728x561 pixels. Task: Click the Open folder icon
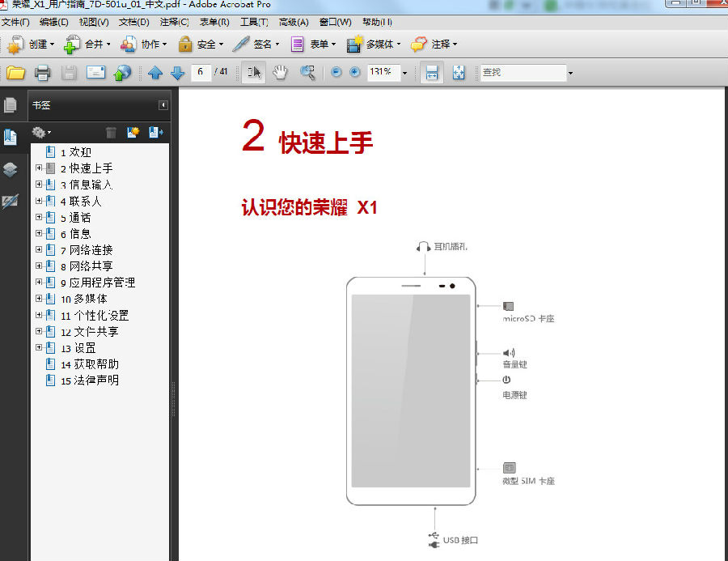(15, 73)
